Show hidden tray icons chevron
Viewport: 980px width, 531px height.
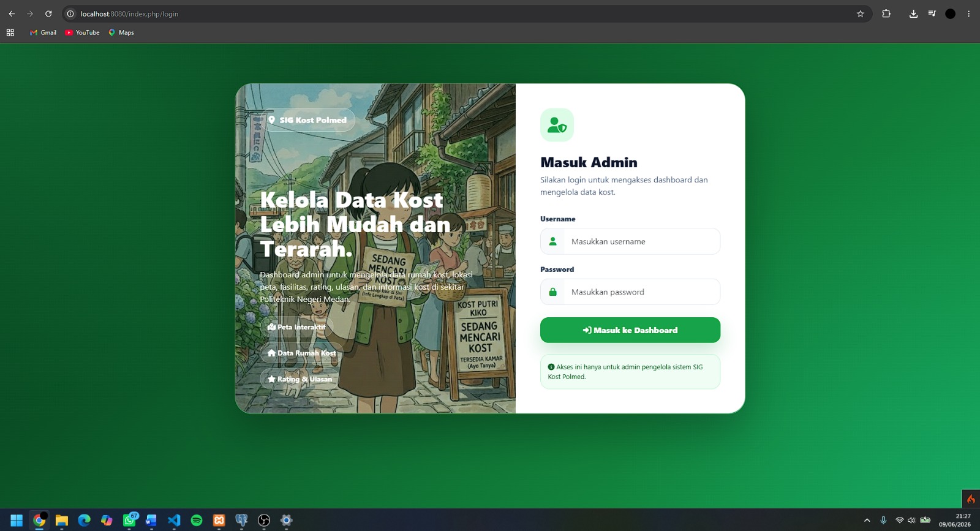click(867, 520)
